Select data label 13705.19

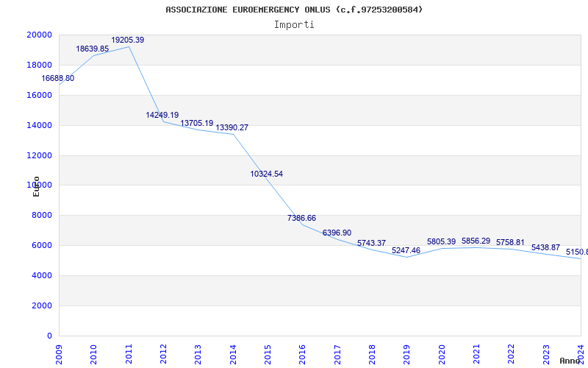click(x=197, y=123)
